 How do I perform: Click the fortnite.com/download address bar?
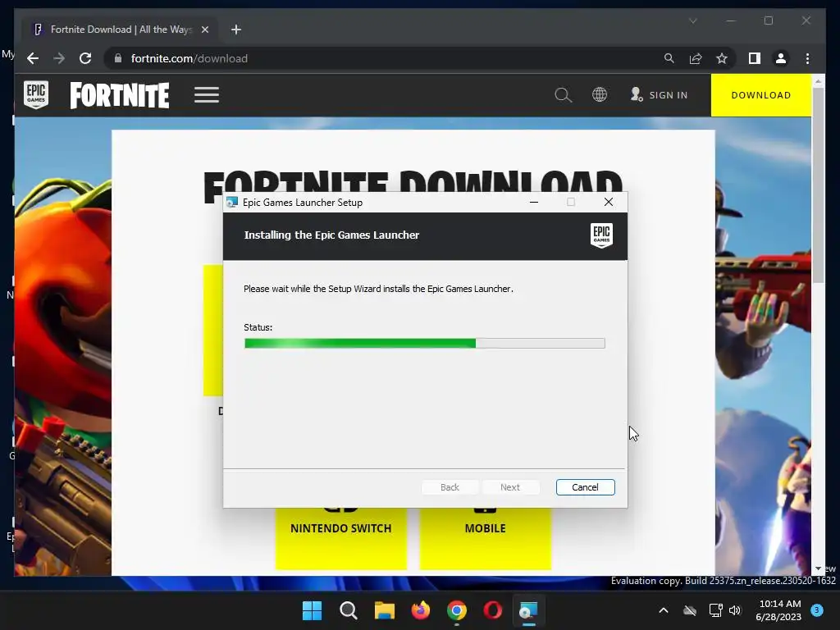(x=386, y=58)
